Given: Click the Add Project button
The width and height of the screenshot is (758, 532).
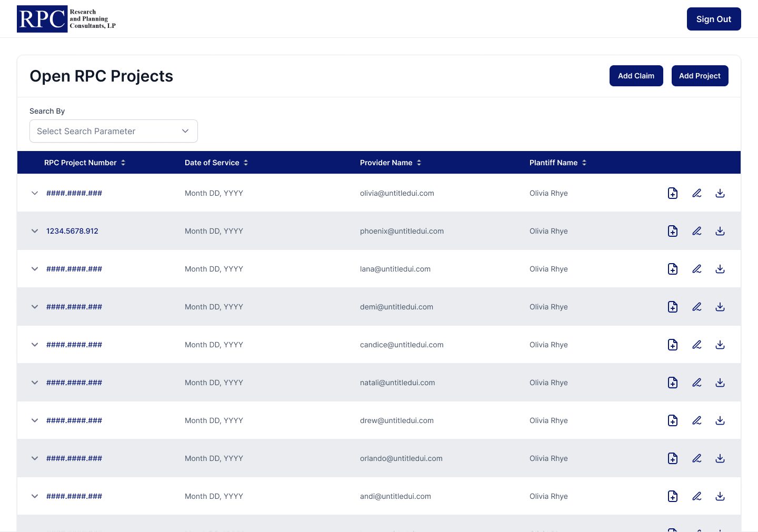Looking at the screenshot, I should click(700, 76).
